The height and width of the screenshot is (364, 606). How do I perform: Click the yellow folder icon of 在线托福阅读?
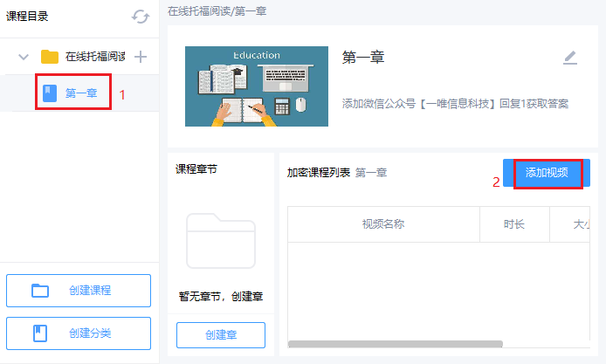(50, 57)
